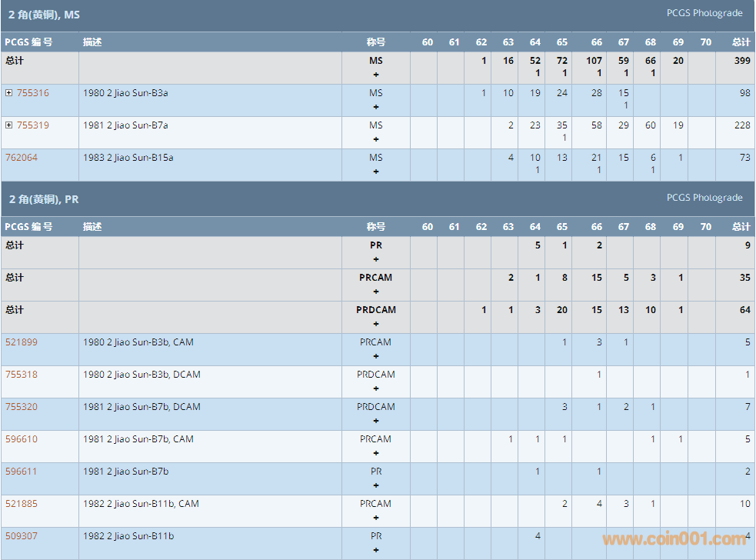Click plus sign under PRDCAM in 755320 row
Viewport: 756px width, 560px height.
(x=376, y=421)
